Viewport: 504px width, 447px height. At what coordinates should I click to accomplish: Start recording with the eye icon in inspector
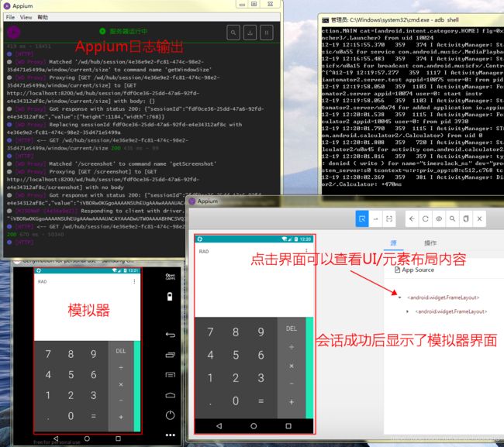439,218
